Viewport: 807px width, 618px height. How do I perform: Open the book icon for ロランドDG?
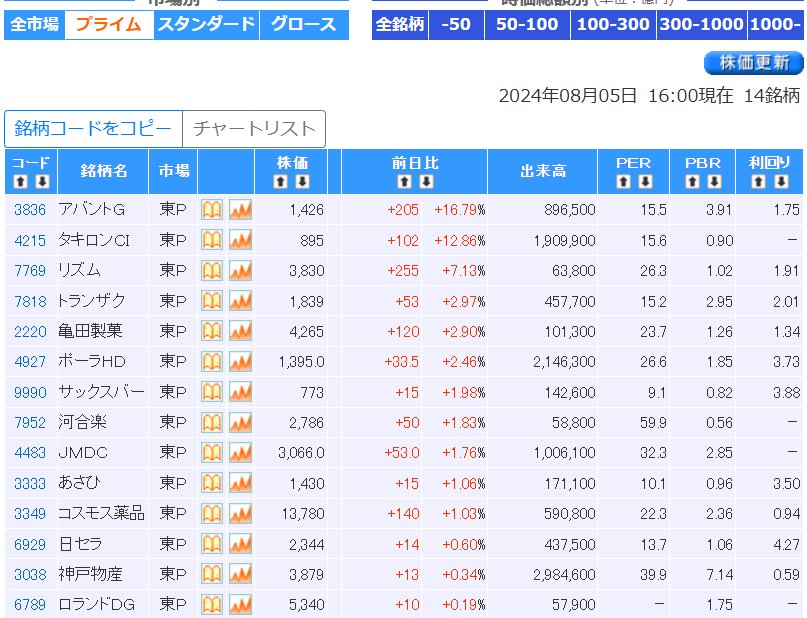(212, 605)
